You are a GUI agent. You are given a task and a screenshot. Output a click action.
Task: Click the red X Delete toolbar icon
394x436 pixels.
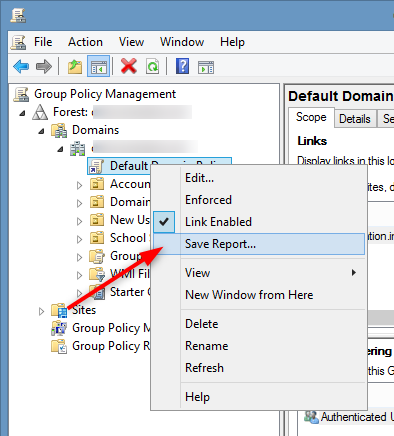(x=129, y=66)
